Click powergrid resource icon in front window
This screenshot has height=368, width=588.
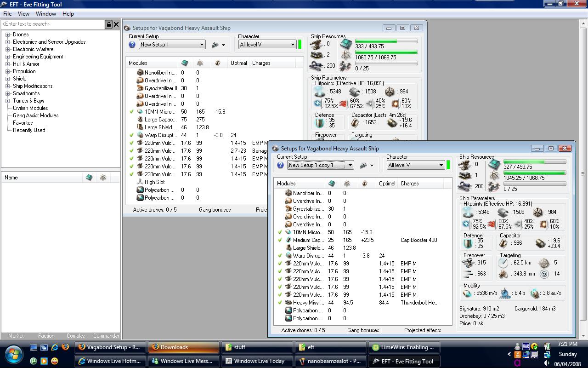point(494,175)
